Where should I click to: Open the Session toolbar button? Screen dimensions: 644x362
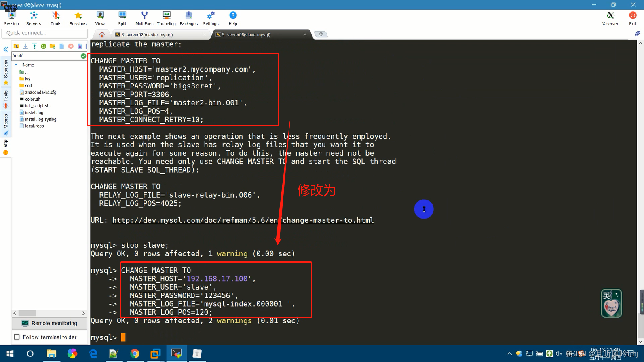click(x=11, y=19)
